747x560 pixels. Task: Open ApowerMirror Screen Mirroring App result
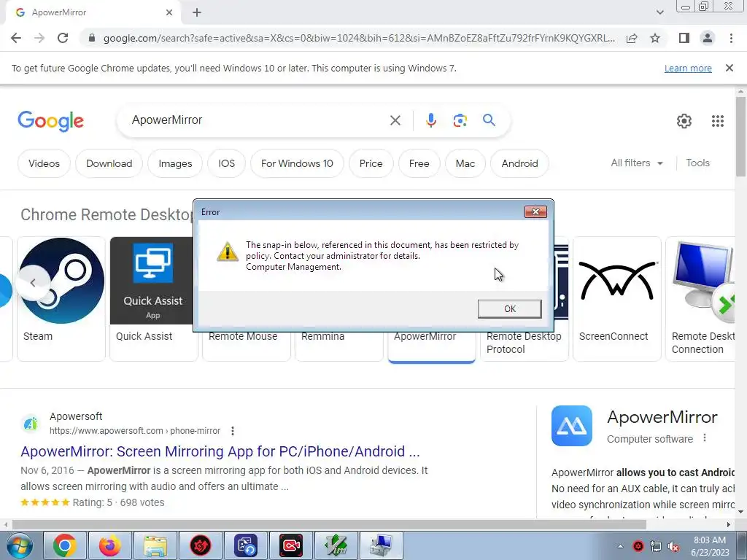pos(220,451)
